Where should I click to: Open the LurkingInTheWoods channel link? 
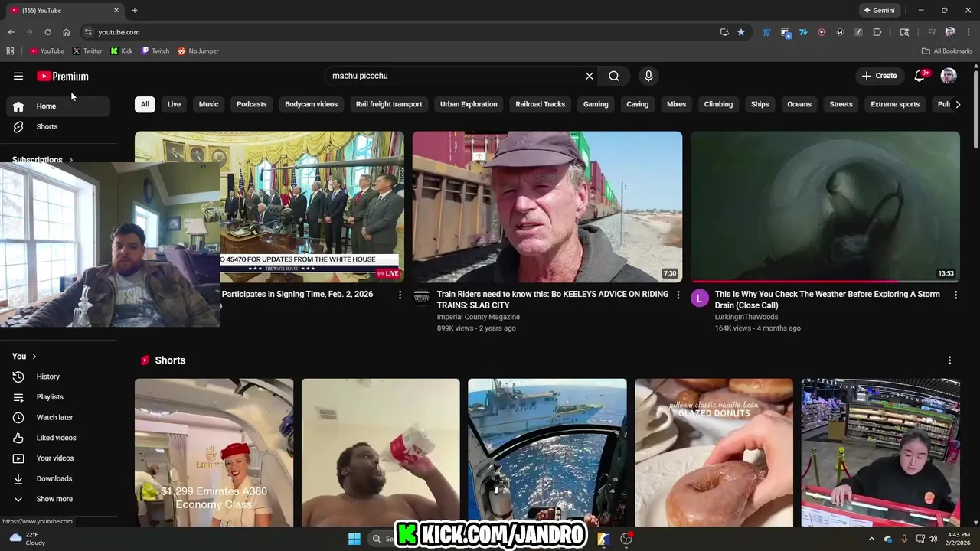click(x=746, y=317)
